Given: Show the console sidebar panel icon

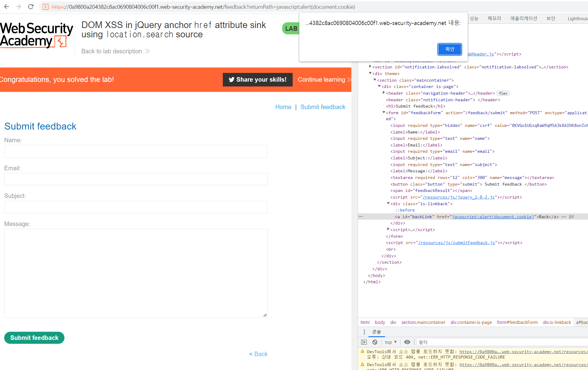Looking at the screenshot, I should coord(364,342).
